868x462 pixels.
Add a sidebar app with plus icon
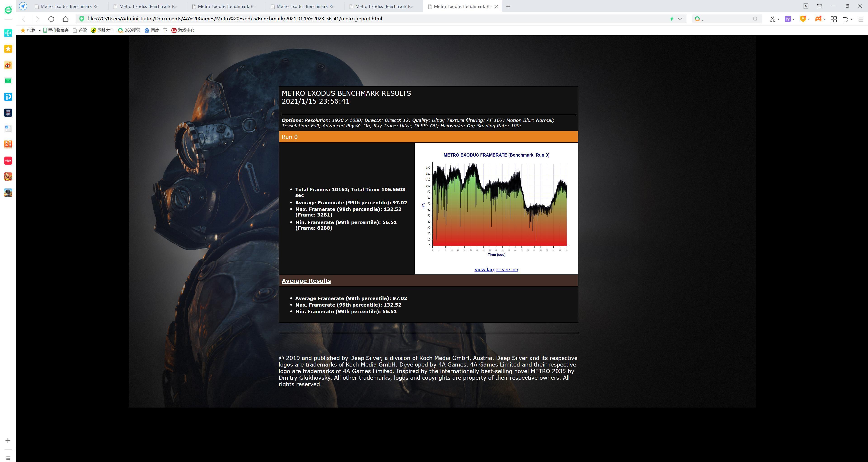click(x=8, y=441)
